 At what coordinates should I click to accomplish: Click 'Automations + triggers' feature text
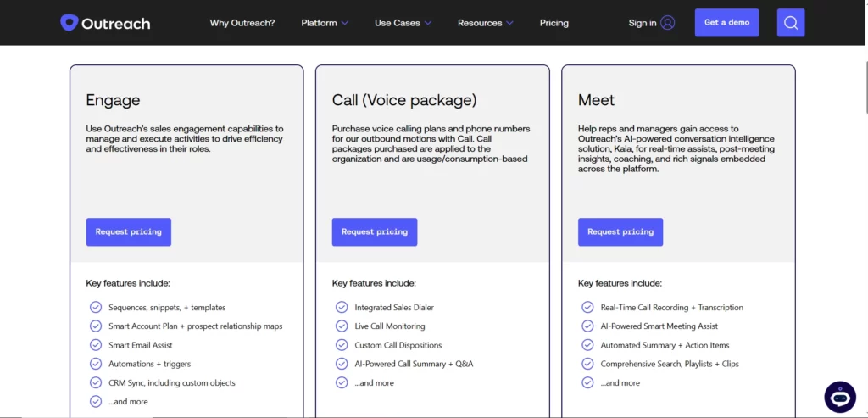point(149,364)
